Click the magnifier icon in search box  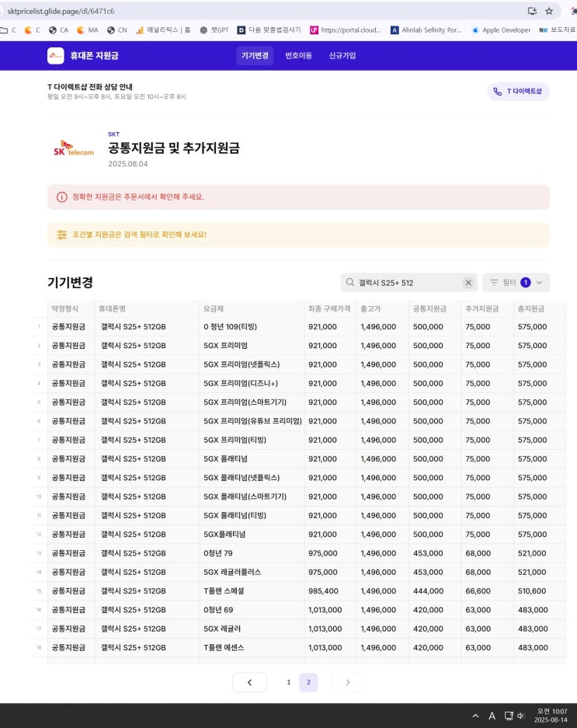pos(350,282)
